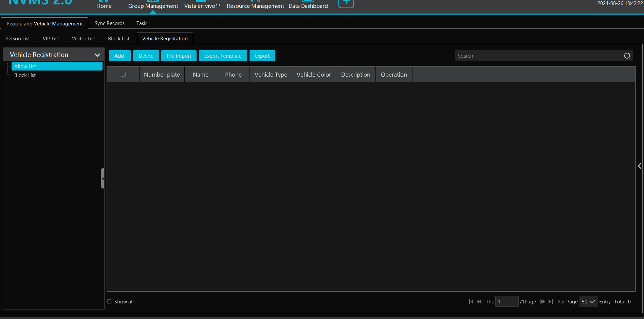644x319 pixels.
Task: Jump to the last page
Action: click(x=551, y=301)
